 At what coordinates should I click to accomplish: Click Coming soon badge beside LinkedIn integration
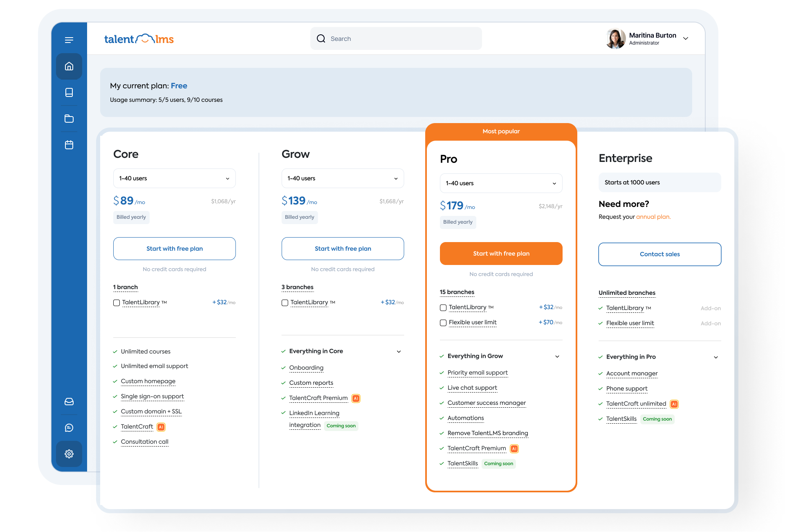coord(341,426)
